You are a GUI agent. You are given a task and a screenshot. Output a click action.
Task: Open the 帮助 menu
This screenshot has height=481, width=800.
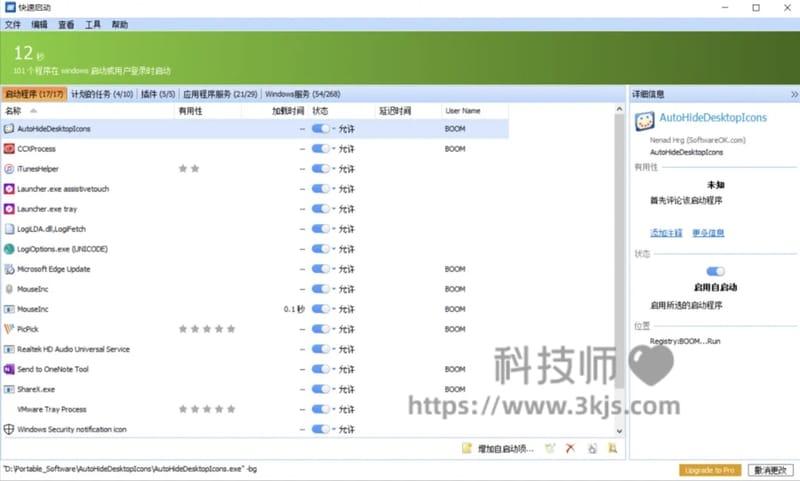(x=120, y=24)
